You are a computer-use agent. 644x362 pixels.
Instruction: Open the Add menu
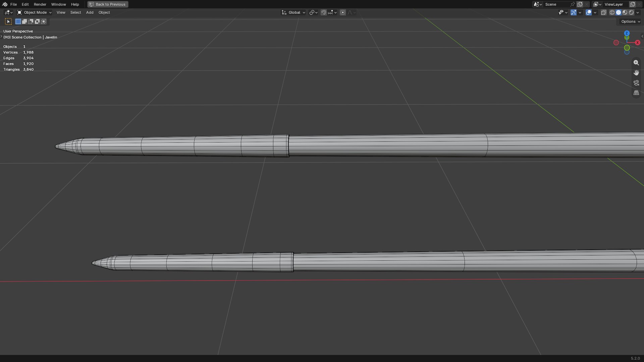(90, 12)
